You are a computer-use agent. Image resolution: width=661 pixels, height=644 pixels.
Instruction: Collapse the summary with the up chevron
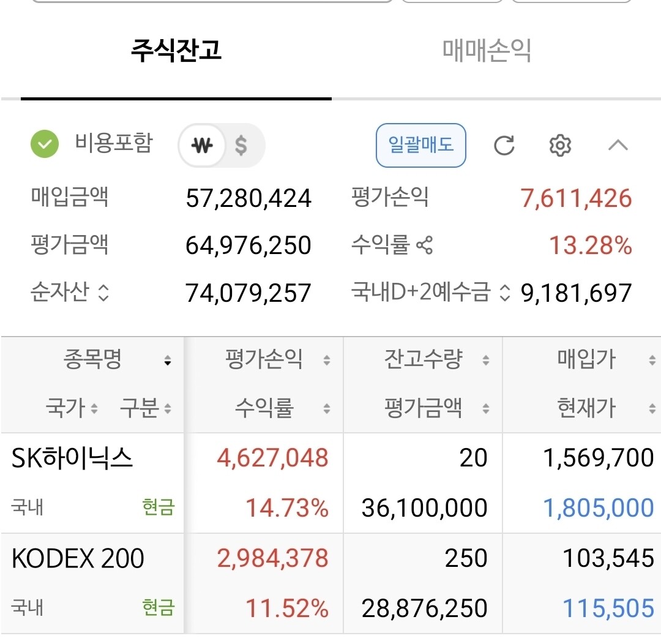pyautogui.click(x=618, y=146)
